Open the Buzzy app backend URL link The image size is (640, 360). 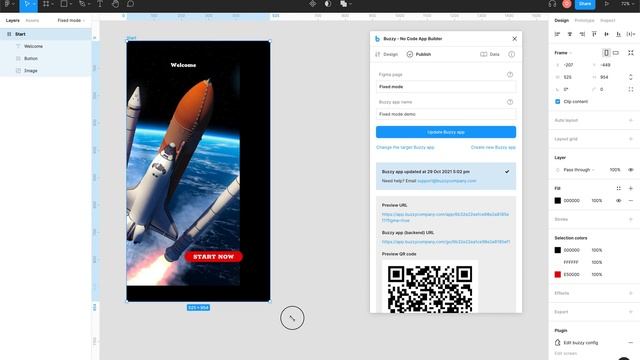tap(446, 242)
